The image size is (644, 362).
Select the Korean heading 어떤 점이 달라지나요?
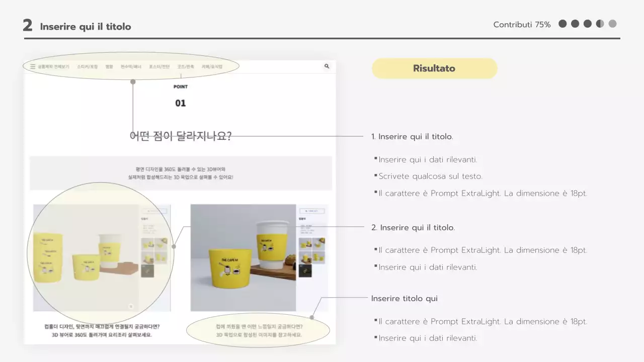(x=181, y=136)
